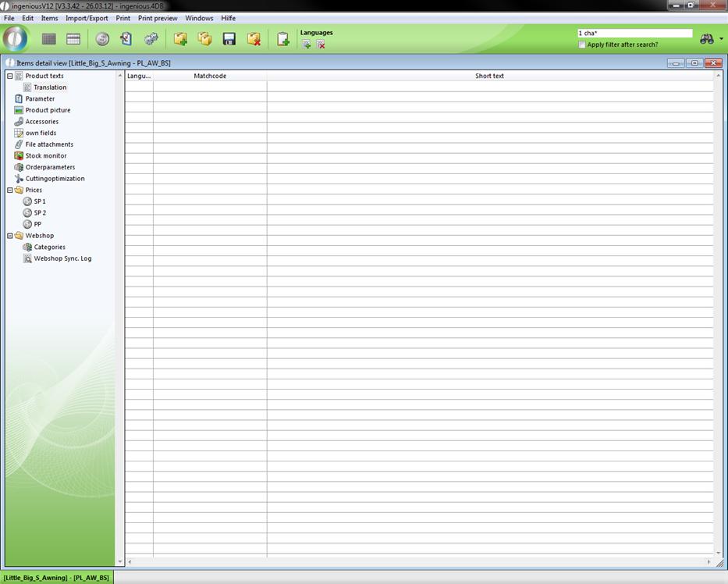Viewport: 728px width, 584px height.
Task: Click the dollar coin toolbar icon
Action: coord(102,39)
